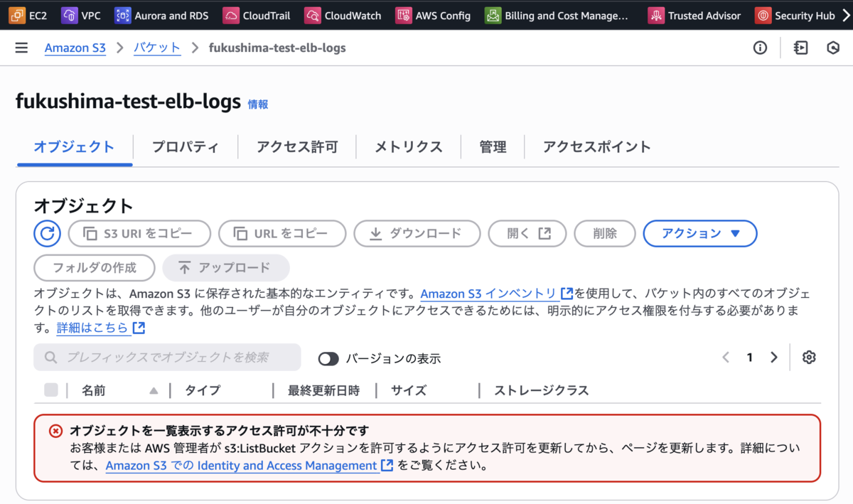Viewport: 853px width, 504px height.
Task: Switch to オブジェクト tab
Action: tap(74, 147)
